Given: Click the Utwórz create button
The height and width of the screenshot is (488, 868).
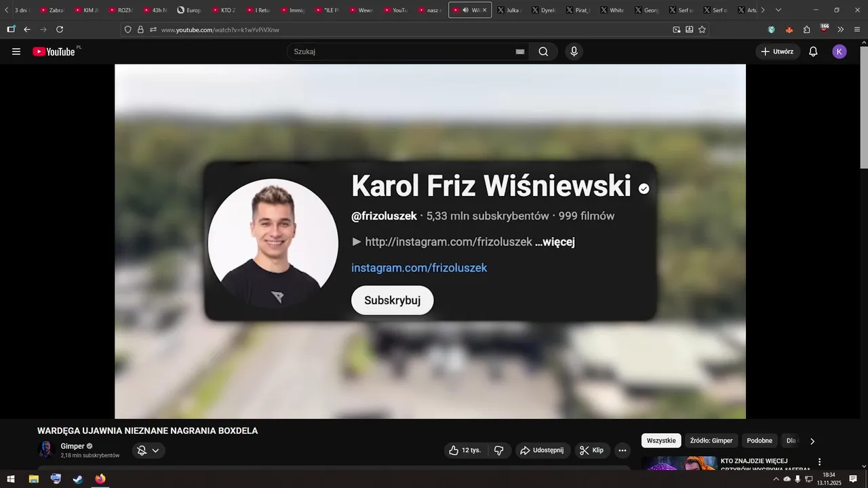Looking at the screenshot, I should (x=777, y=52).
